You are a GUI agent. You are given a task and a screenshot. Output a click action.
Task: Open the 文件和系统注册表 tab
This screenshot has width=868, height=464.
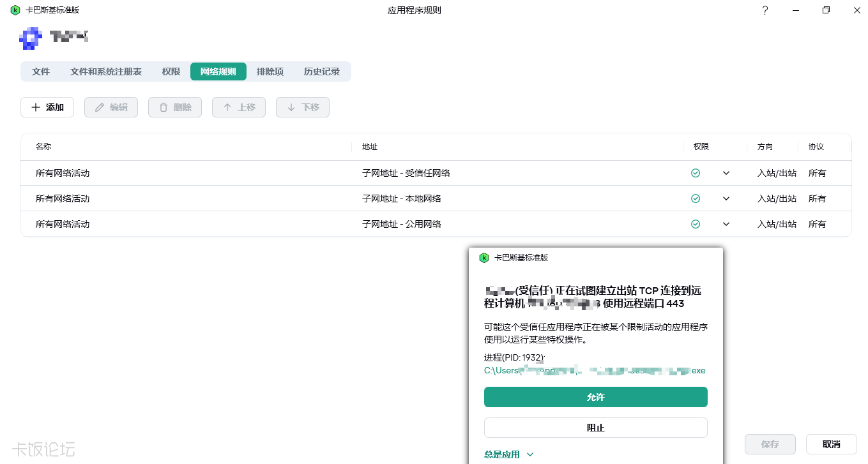click(x=106, y=71)
